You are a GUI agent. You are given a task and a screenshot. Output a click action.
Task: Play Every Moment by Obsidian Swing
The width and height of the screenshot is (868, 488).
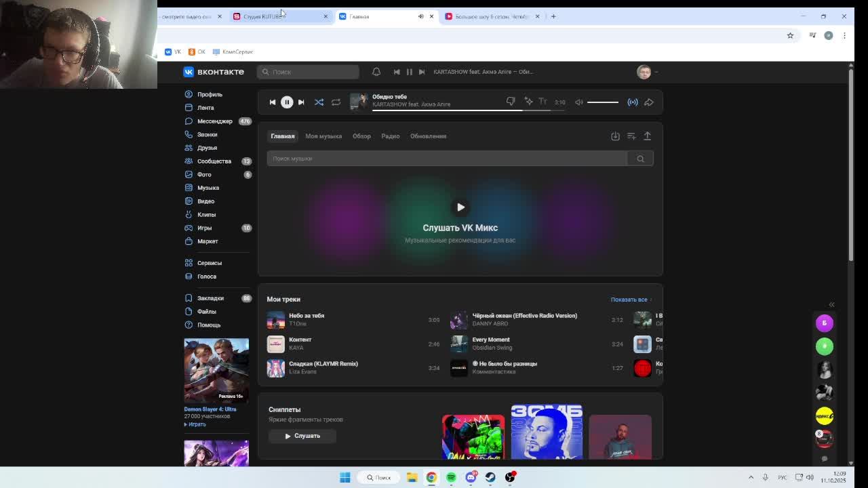536,344
